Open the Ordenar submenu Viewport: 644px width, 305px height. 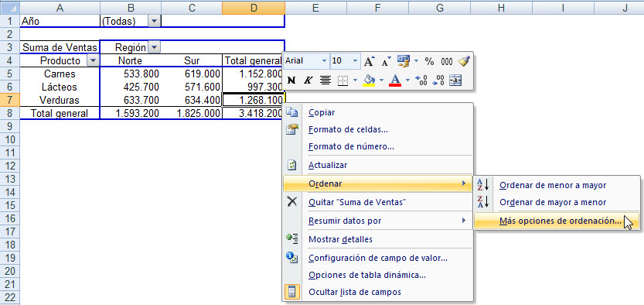pos(378,183)
